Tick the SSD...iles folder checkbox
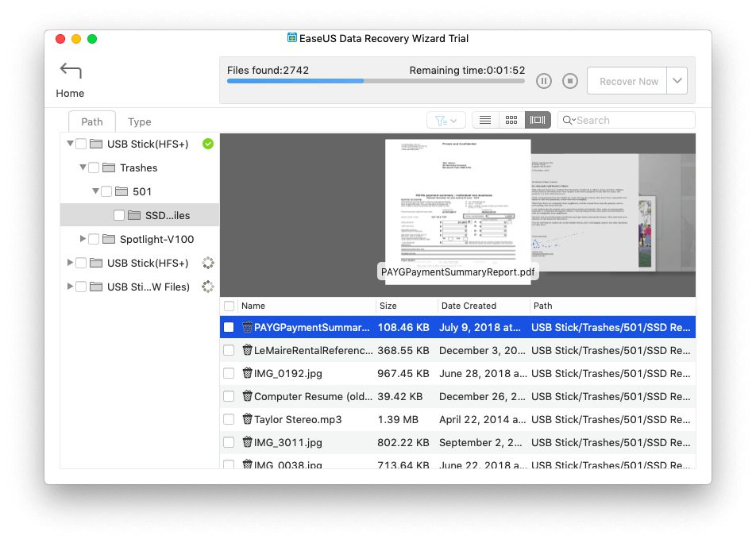 (x=119, y=215)
